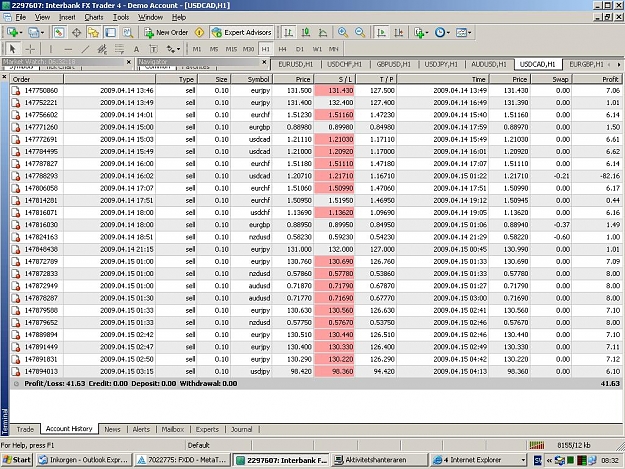
Task: Expand the templates dropdown arrow
Action: [470, 33]
